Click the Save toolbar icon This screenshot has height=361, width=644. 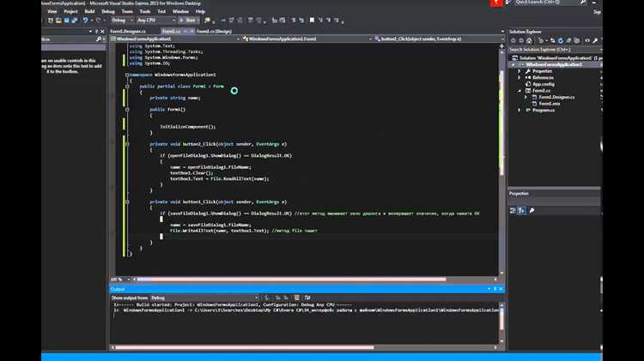[66, 20]
